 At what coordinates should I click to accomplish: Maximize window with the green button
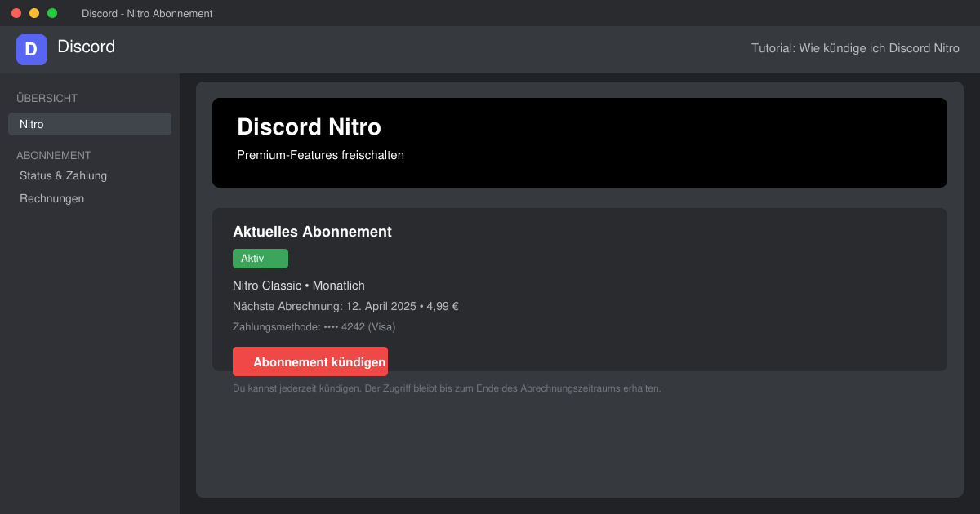click(x=52, y=13)
